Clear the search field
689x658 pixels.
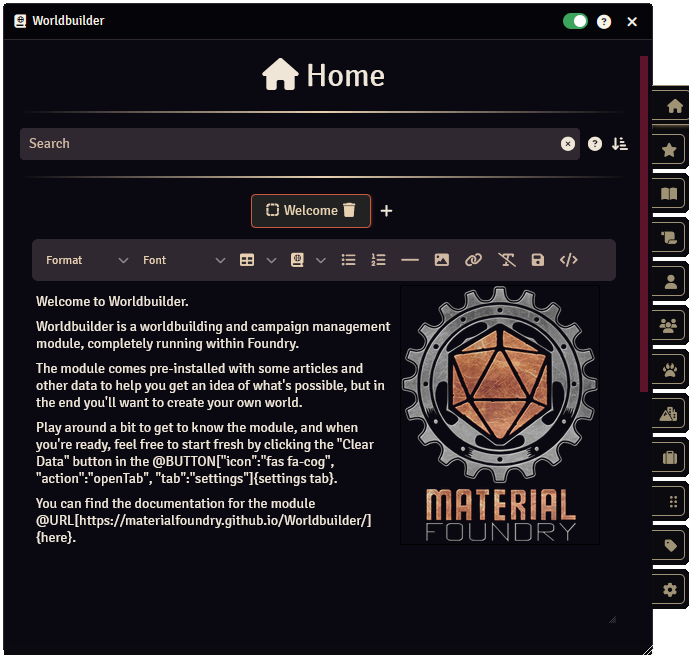[568, 144]
